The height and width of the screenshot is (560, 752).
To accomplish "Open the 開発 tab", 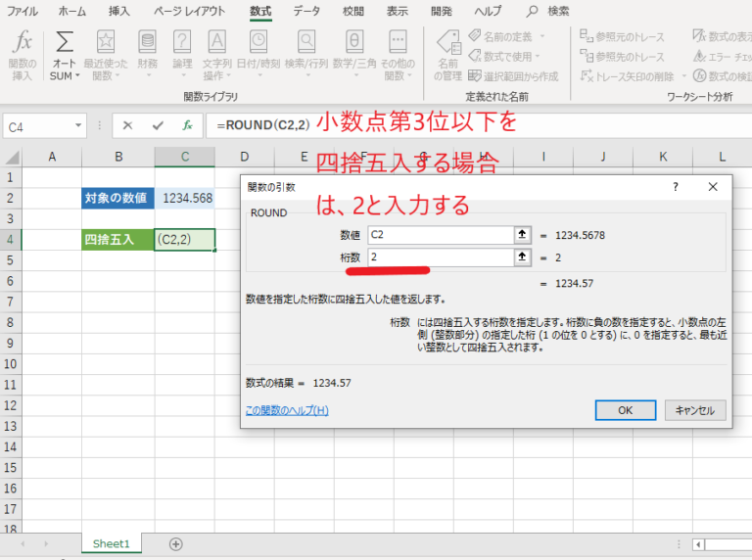I will (442, 11).
